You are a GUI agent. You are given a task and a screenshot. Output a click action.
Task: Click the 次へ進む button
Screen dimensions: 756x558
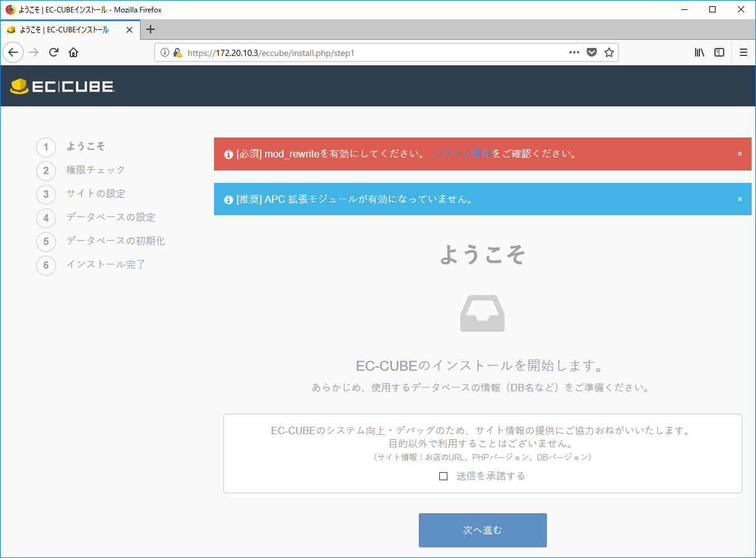tap(483, 530)
